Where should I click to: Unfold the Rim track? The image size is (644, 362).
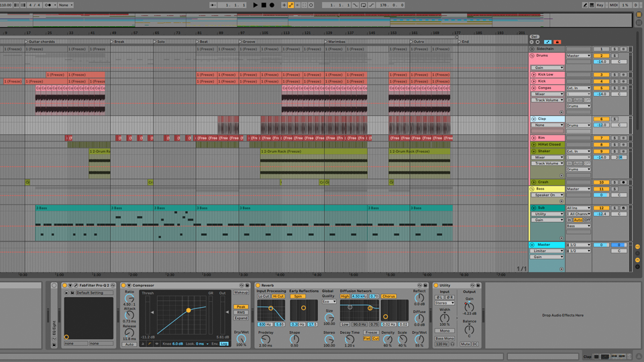(x=533, y=138)
